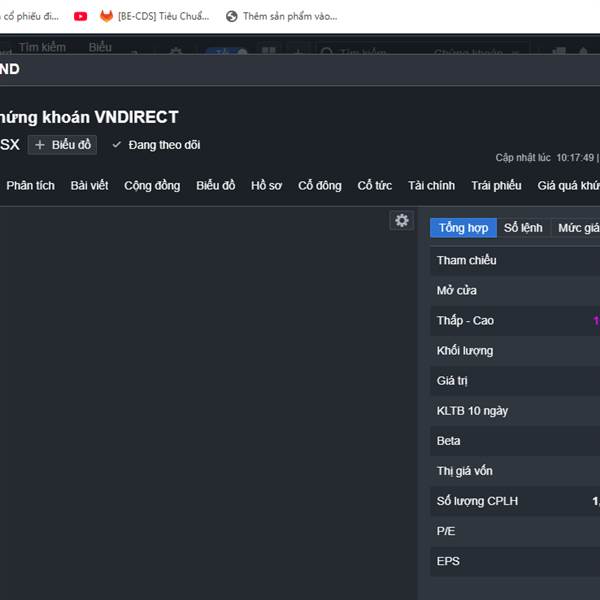Open the Cộng đồng tab

[x=152, y=186]
